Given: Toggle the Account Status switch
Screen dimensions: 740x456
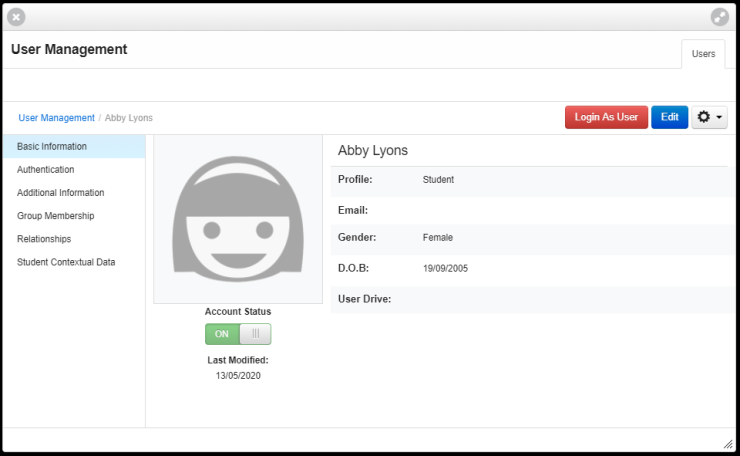Looking at the screenshot, I should point(238,334).
